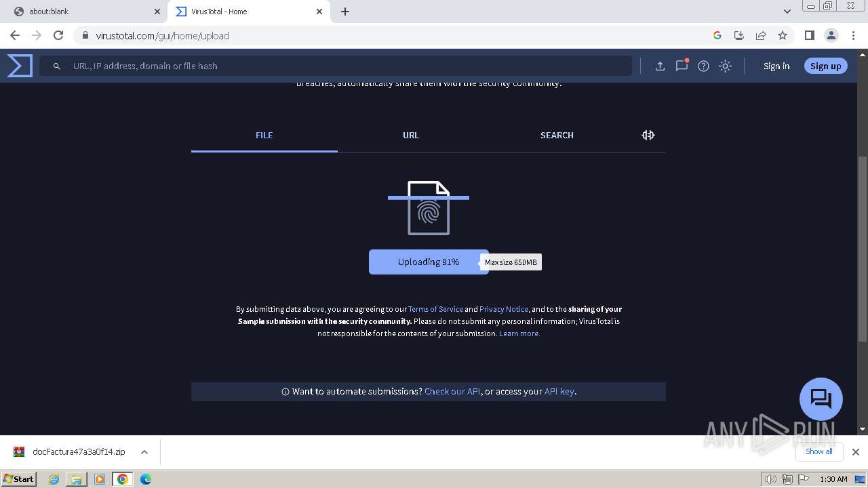868x488 pixels.
Task: Click the VirusTotal search input field
Action: [336, 66]
